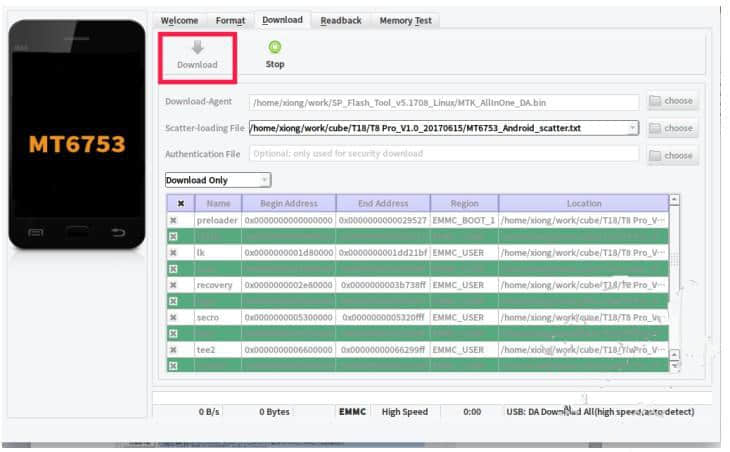Click select-all checkbox icon in table header
The height and width of the screenshot is (452, 730).
[x=180, y=203]
